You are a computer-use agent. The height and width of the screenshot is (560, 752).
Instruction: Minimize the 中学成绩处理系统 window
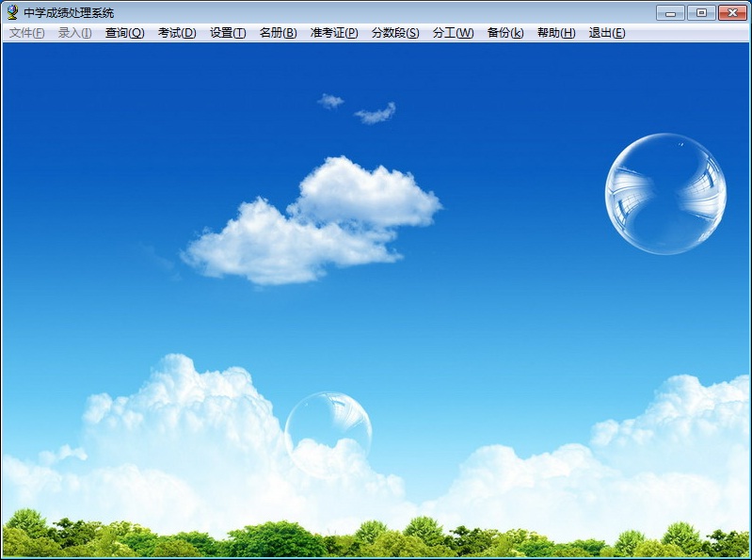coord(670,12)
